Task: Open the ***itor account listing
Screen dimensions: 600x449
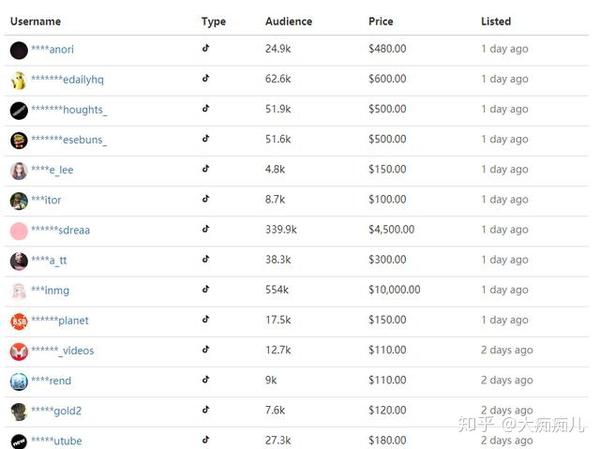Action: (x=46, y=200)
